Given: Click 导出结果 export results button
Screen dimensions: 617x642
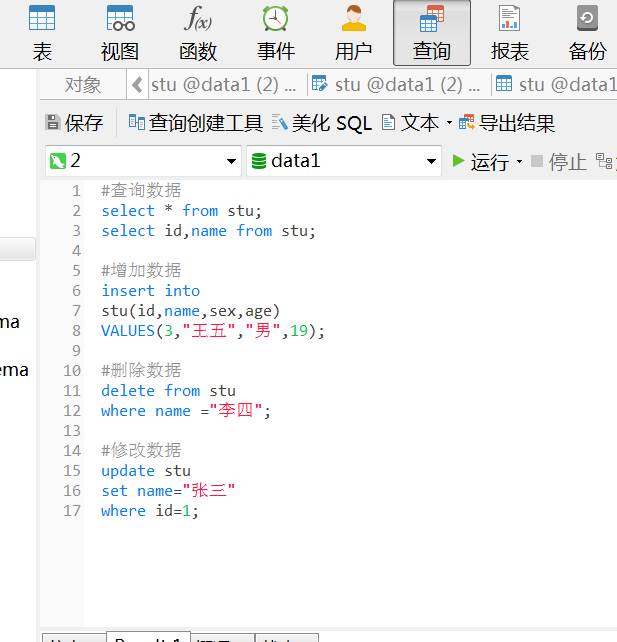Looking at the screenshot, I should (x=507, y=122).
